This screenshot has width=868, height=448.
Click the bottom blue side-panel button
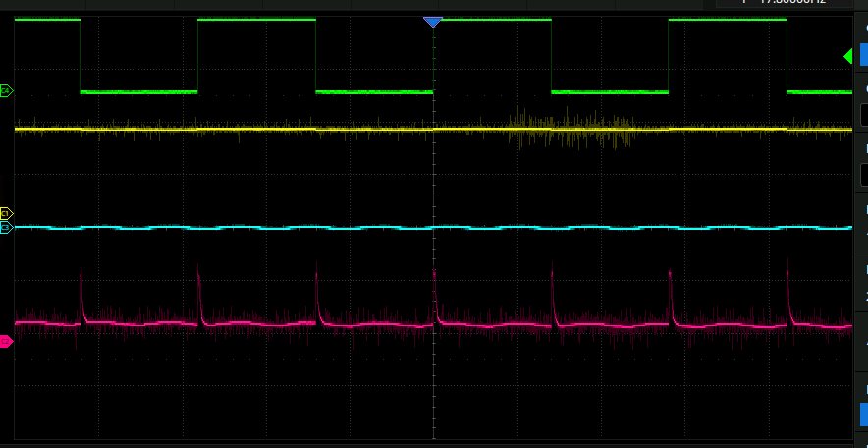[863, 414]
